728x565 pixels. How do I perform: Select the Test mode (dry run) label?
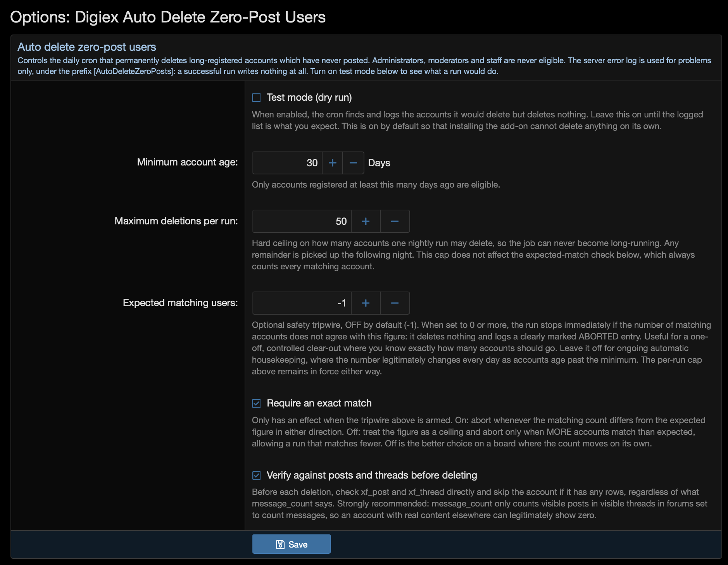click(x=309, y=98)
